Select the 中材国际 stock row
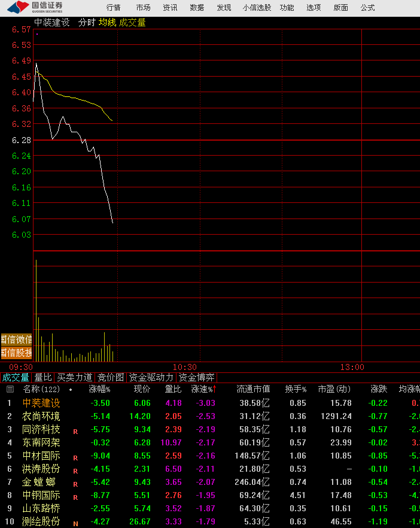 pyautogui.click(x=210, y=456)
